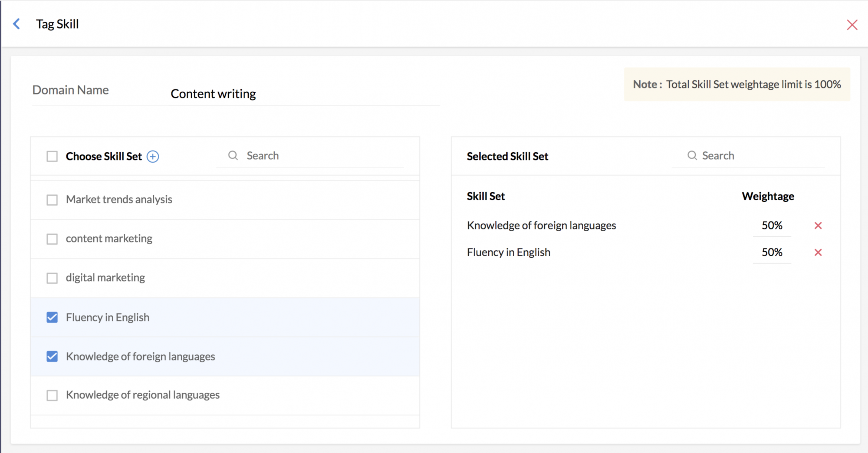Add a new skill set with plus icon
This screenshot has width=868, height=453.
[153, 156]
